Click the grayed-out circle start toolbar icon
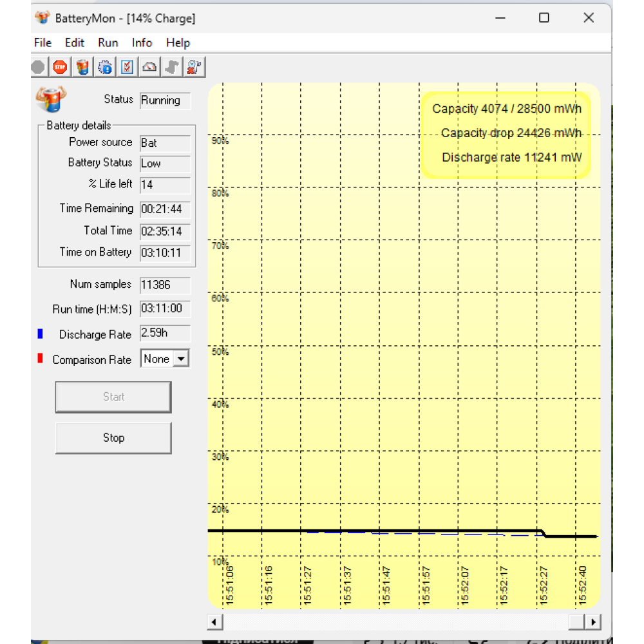Viewport: 644px width, 644px height. coord(39,67)
